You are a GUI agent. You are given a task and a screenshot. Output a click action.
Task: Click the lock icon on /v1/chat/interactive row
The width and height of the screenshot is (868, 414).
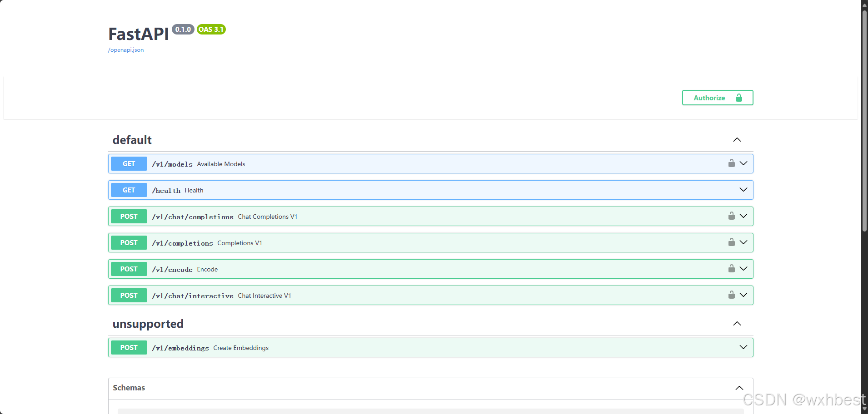[x=731, y=295]
